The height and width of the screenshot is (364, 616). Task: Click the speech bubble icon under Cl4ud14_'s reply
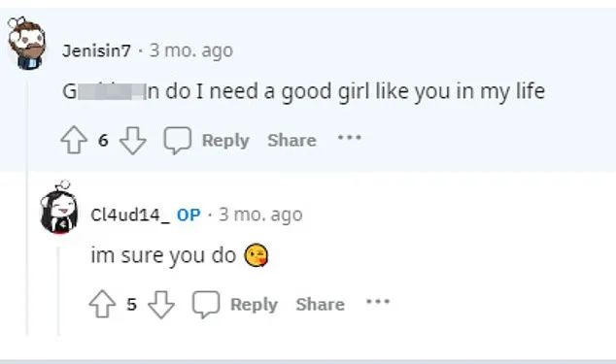[206, 305]
